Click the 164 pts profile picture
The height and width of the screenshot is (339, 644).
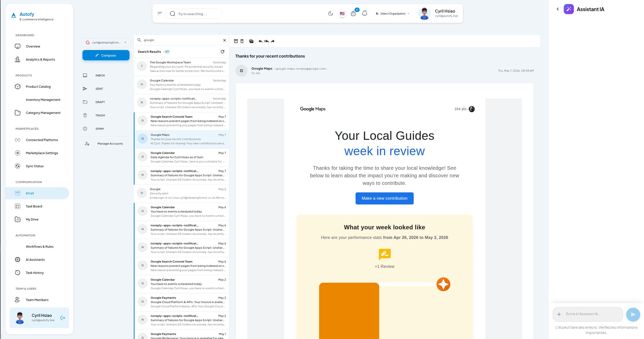(472, 109)
